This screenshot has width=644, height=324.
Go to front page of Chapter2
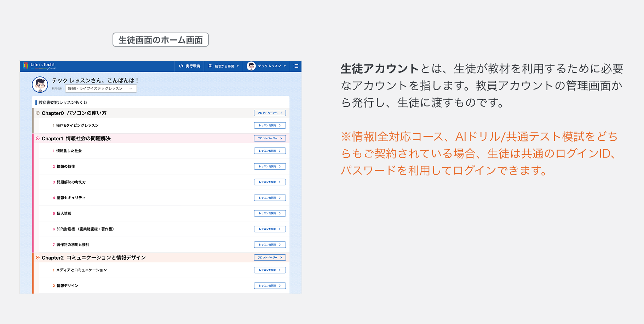click(x=270, y=258)
